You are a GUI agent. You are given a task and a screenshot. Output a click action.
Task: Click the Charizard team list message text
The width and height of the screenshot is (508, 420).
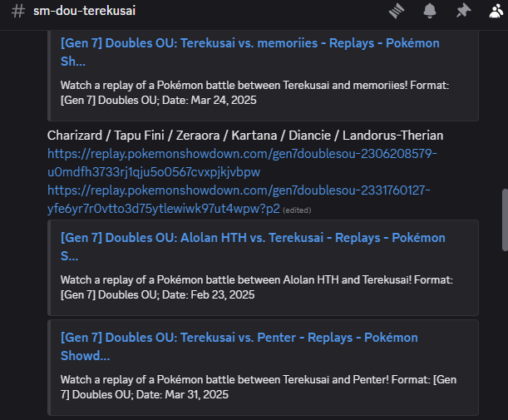pyautogui.click(x=245, y=136)
